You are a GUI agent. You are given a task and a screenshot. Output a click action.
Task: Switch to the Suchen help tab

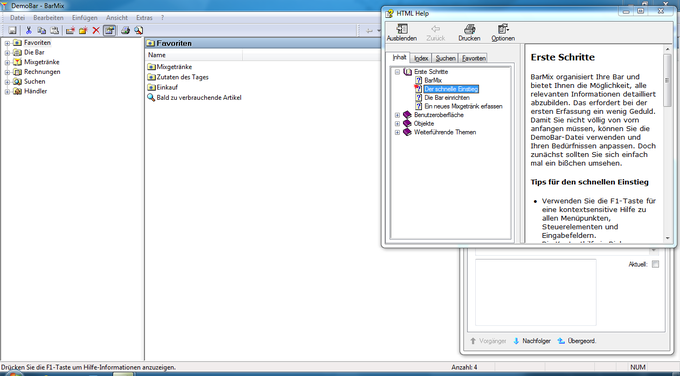point(445,58)
